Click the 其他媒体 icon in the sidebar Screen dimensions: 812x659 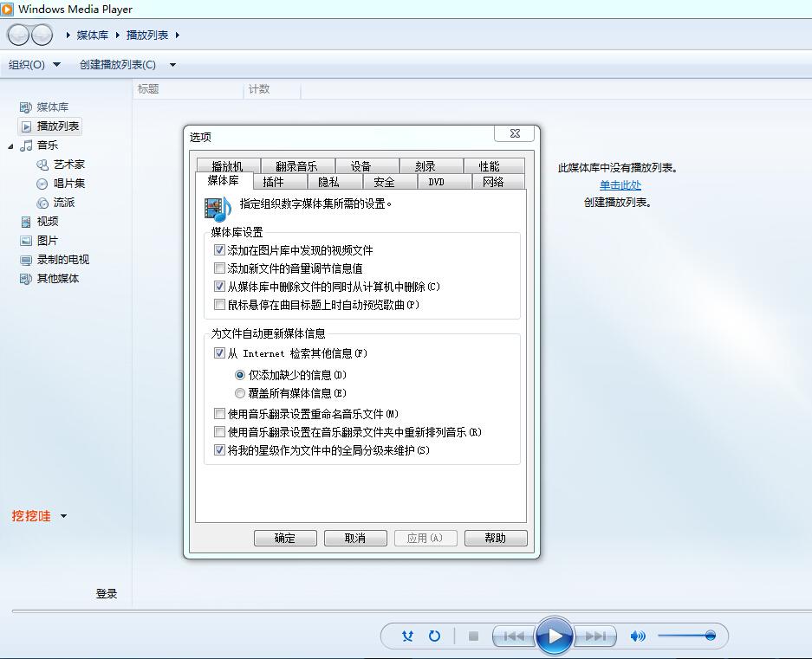click(25, 279)
